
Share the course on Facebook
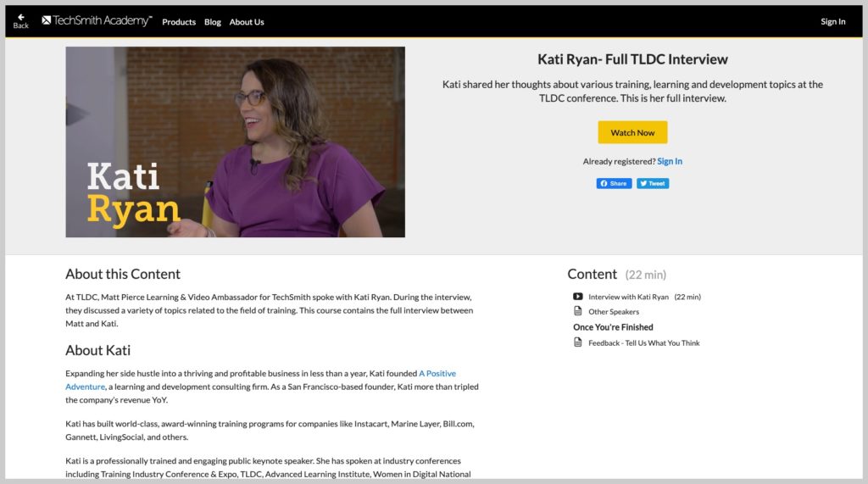(x=614, y=183)
